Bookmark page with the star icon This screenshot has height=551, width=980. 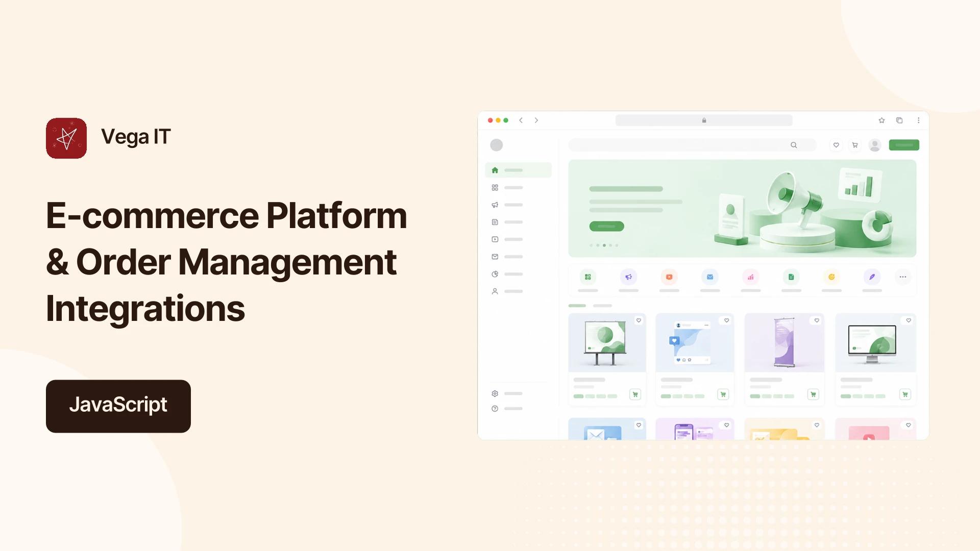pos(881,120)
